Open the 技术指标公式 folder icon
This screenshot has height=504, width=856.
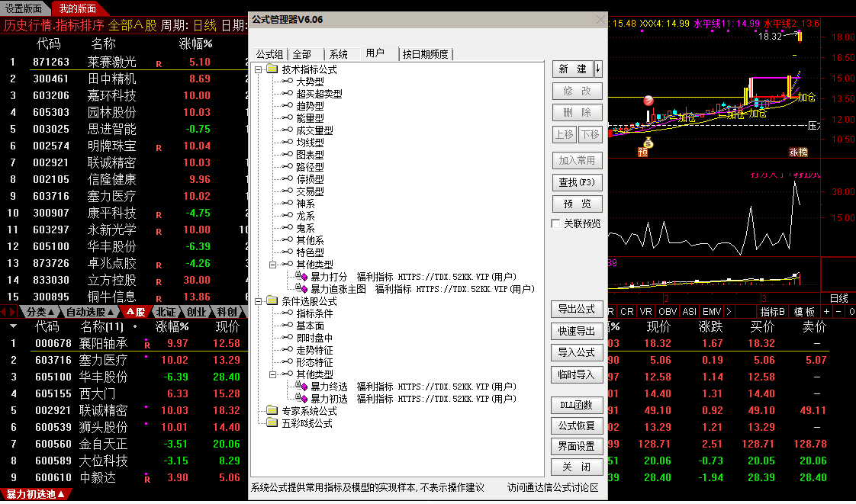(272, 69)
